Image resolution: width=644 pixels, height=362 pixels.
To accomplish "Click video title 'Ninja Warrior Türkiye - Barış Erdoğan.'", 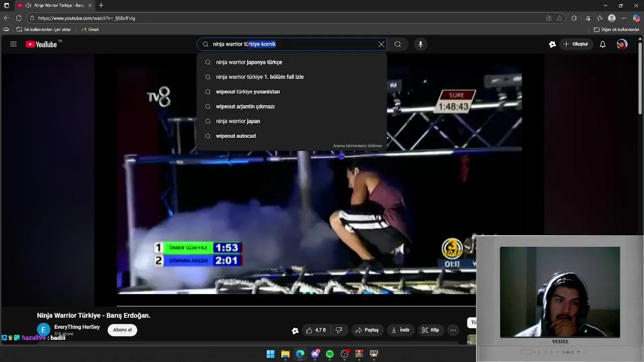I will click(x=94, y=316).
